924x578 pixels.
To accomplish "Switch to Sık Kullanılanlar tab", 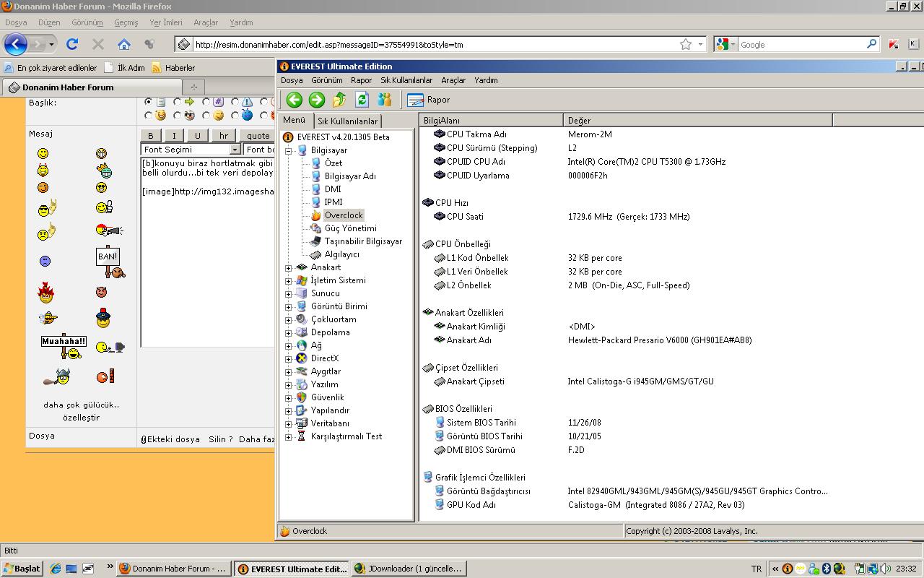I will 348,121.
